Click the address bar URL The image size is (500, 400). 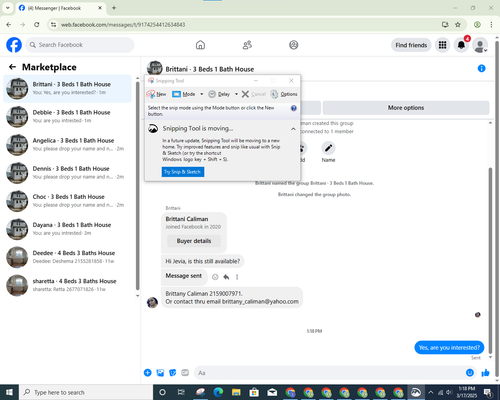click(x=123, y=25)
